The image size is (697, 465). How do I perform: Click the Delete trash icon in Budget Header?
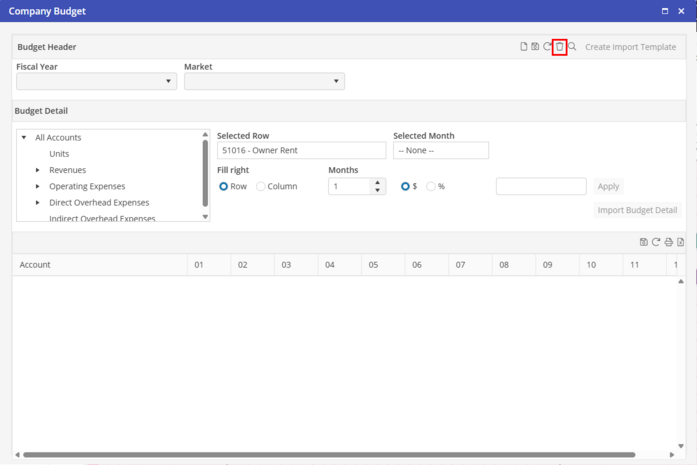click(560, 47)
